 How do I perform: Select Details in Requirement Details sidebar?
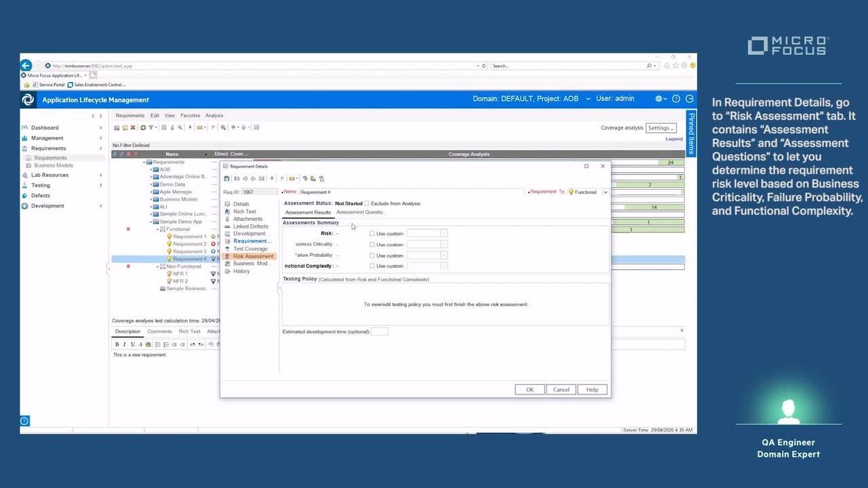pos(241,204)
